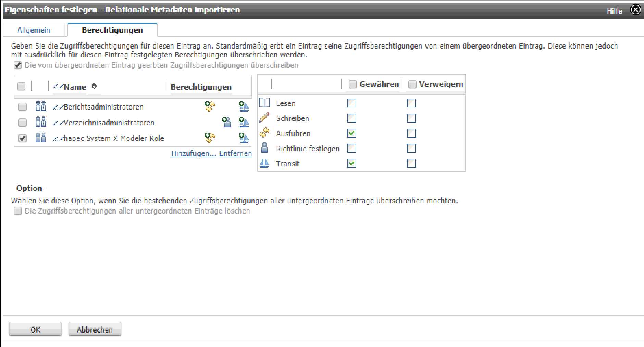The image size is (644, 347).
Task: Click the hapec System X Modeler role icon
Action: (x=41, y=138)
